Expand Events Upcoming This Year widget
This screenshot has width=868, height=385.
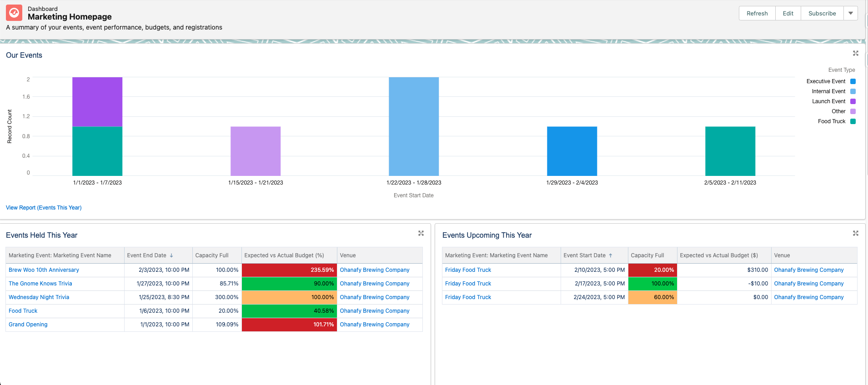[x=855, y=233]
